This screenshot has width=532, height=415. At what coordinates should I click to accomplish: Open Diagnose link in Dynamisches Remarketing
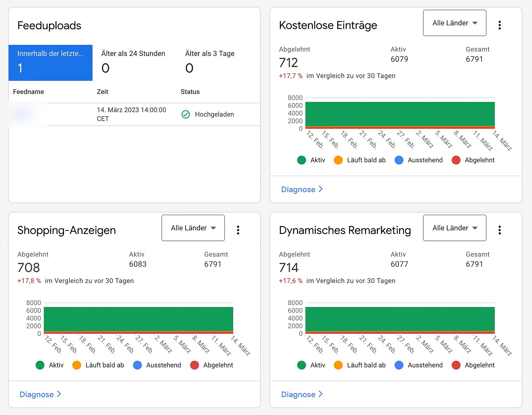(302, 394)
